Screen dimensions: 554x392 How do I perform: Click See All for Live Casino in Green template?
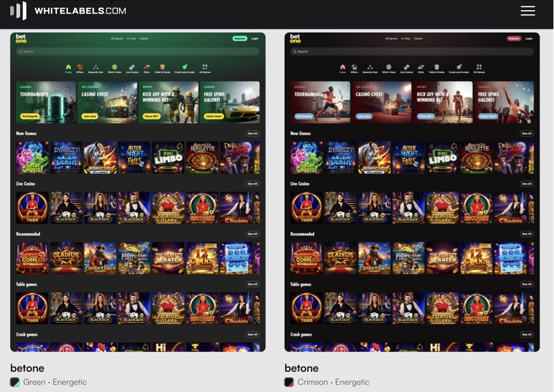point(252,184)
